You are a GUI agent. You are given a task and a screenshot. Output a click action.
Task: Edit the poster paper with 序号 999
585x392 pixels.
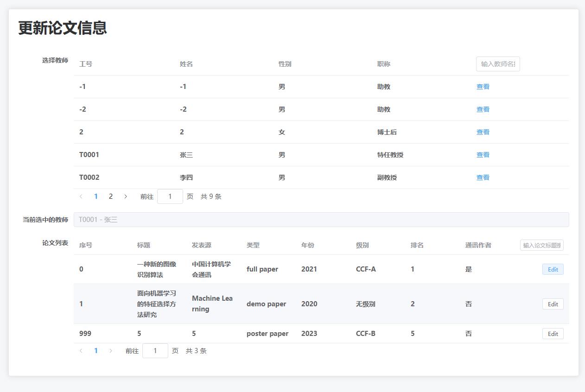[553, 333]
